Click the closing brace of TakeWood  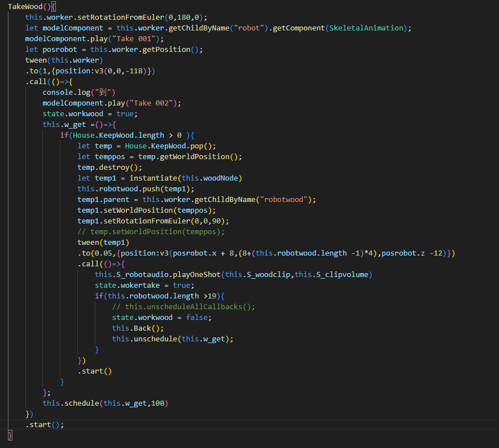tap(10, 435)
